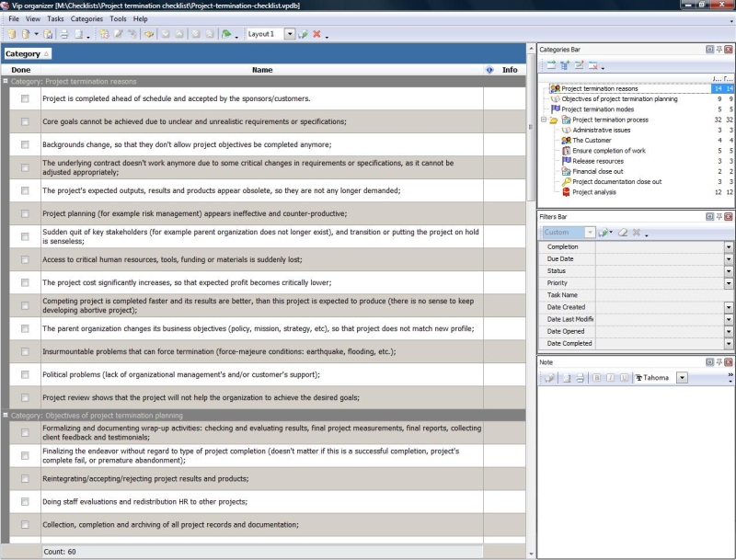Check Done for 'Project is completed ahead of schedule'
This screenshot has width=736, height=560.
coord(25,98)
